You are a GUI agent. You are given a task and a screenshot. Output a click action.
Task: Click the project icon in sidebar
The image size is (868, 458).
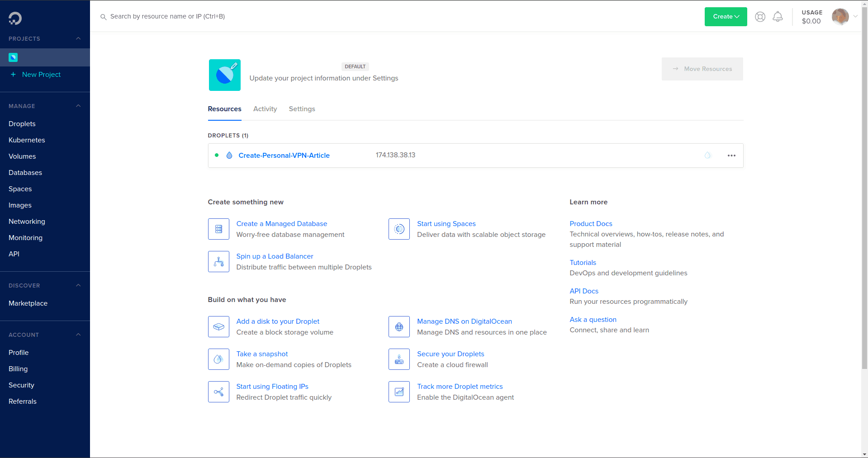[x=13, y=57]
